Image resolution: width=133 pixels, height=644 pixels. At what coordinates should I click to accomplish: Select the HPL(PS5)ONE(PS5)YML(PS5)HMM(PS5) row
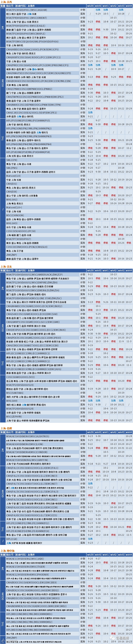[42, 120]
